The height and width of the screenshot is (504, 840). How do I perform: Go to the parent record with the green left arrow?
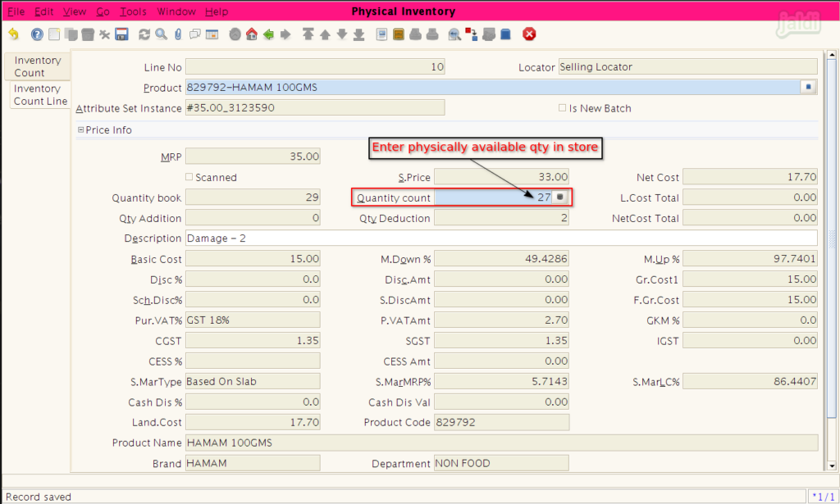pyautogui.click(x=268, y=34)
